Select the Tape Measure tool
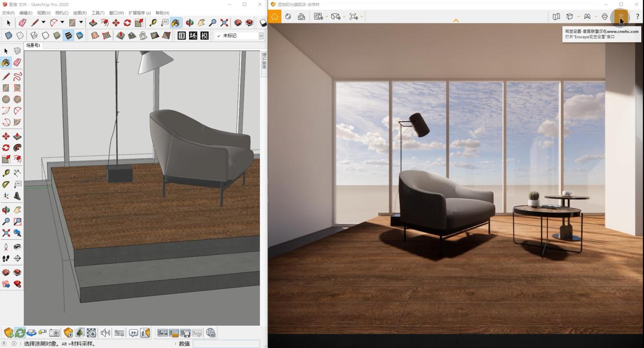644x348 pixels. (153, 23)
